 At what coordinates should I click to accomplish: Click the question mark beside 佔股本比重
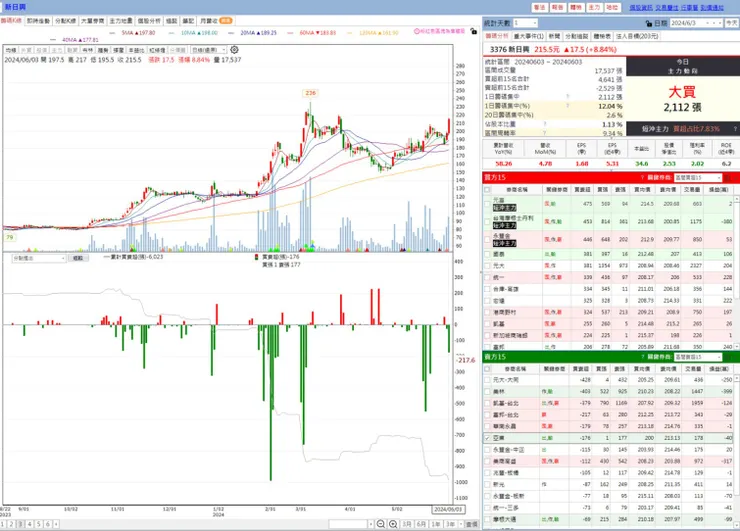545,124
